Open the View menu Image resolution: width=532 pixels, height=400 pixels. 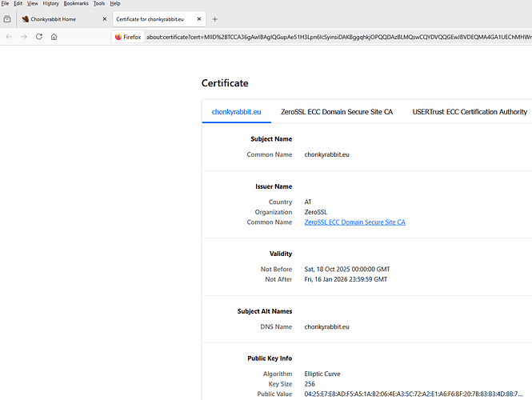click(x=32, y=4)
